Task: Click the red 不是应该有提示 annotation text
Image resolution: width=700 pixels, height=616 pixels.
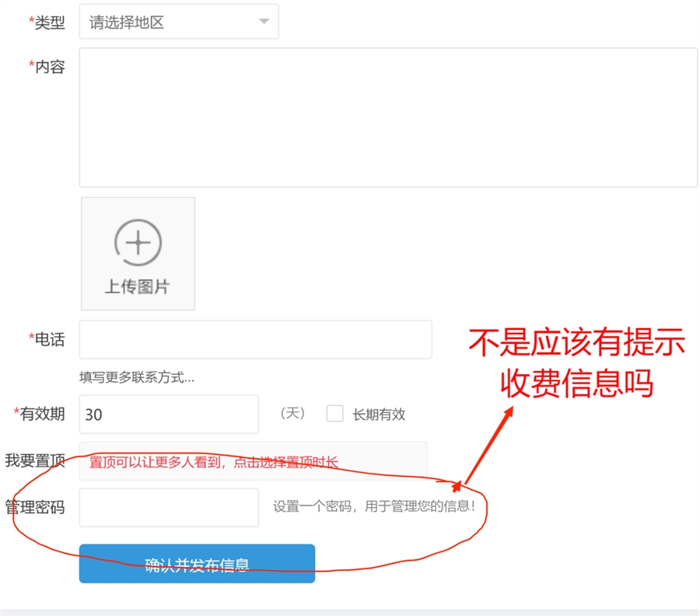Action: (576, 343)
